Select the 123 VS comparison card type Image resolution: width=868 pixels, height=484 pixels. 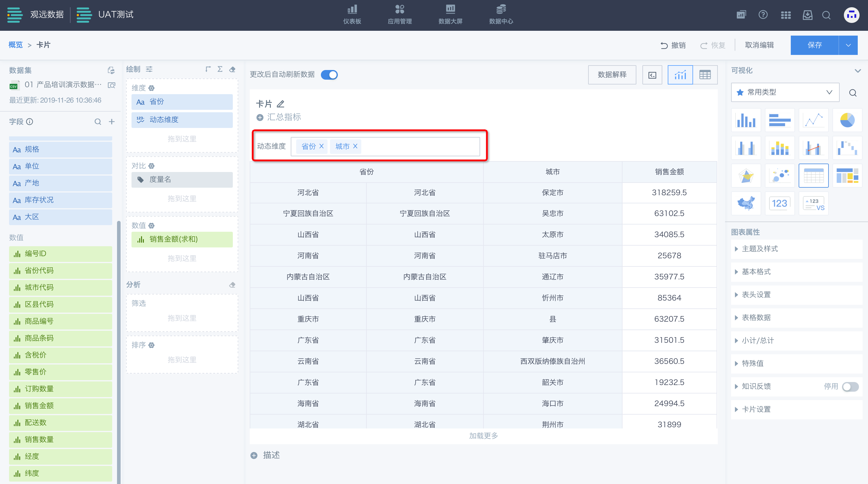click(x=813, y=203)
